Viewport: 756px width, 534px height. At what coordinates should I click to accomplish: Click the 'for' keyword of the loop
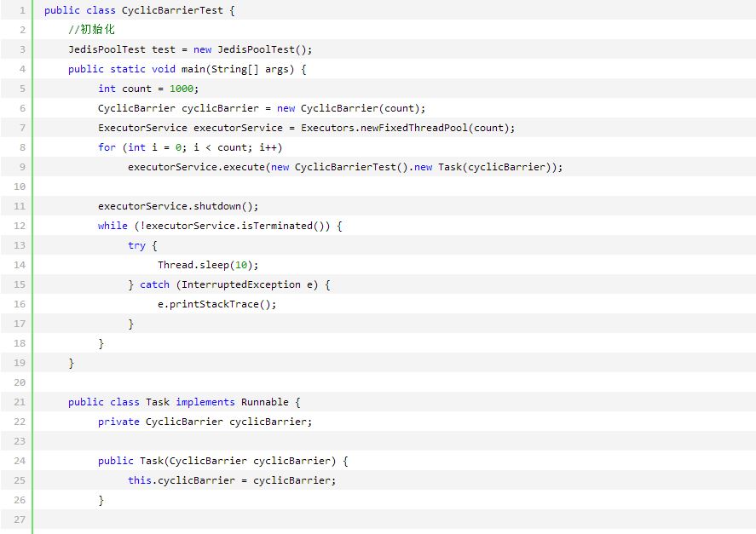point(107,147)
